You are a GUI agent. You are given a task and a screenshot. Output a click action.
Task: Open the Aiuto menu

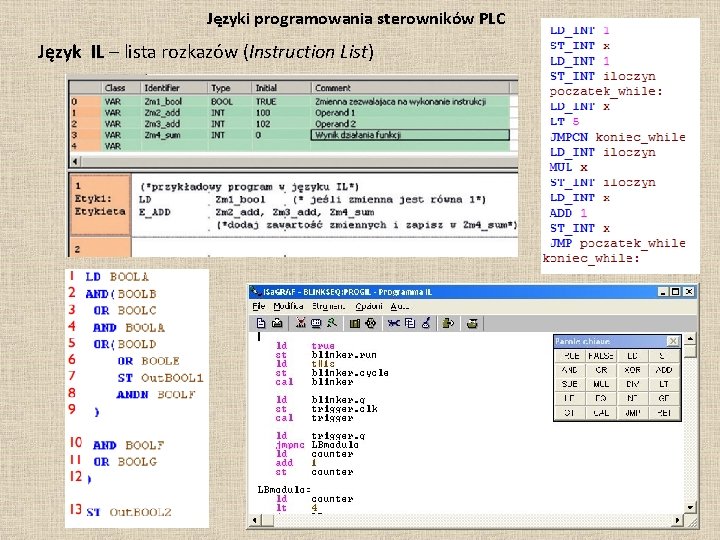click(x=399, y=306)
